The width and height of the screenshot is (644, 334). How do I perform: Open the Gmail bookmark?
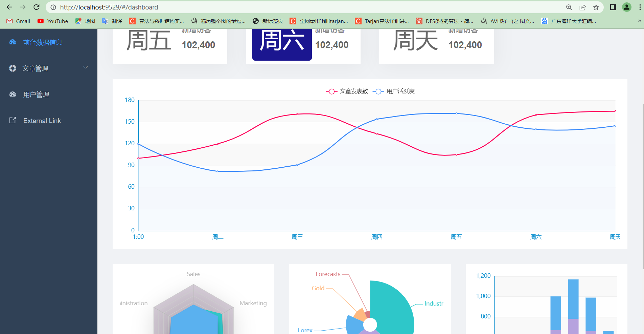[x=18, y=21]
